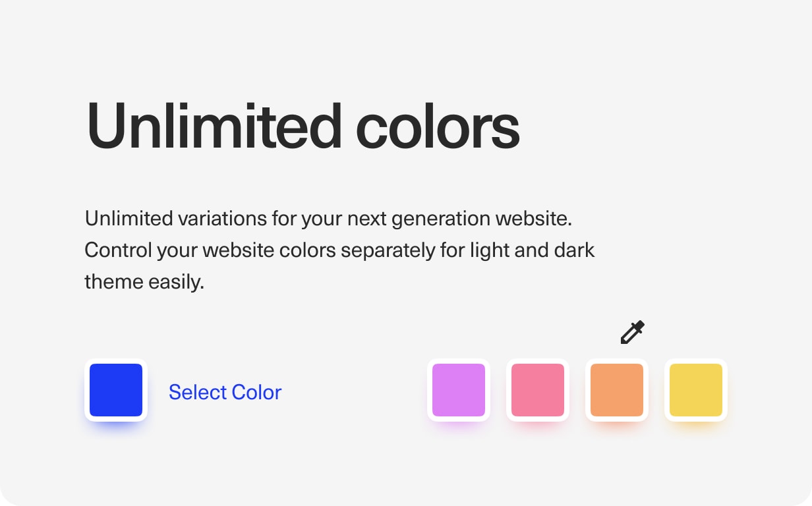Screen dimensions: 812x506
Task: Choose the yellow color swatch
Action: tap(696, 390)
